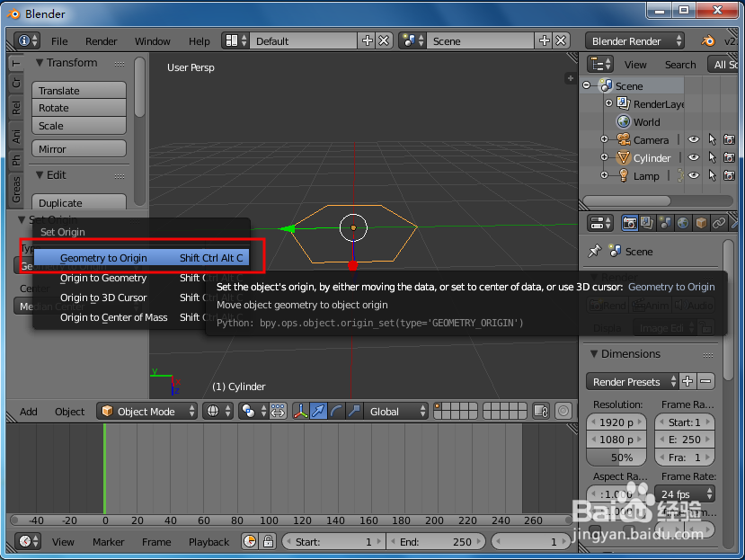This screenshot has width=745, height=560.
Task: Expand the RenderLayers tree node
Action: 608,103
